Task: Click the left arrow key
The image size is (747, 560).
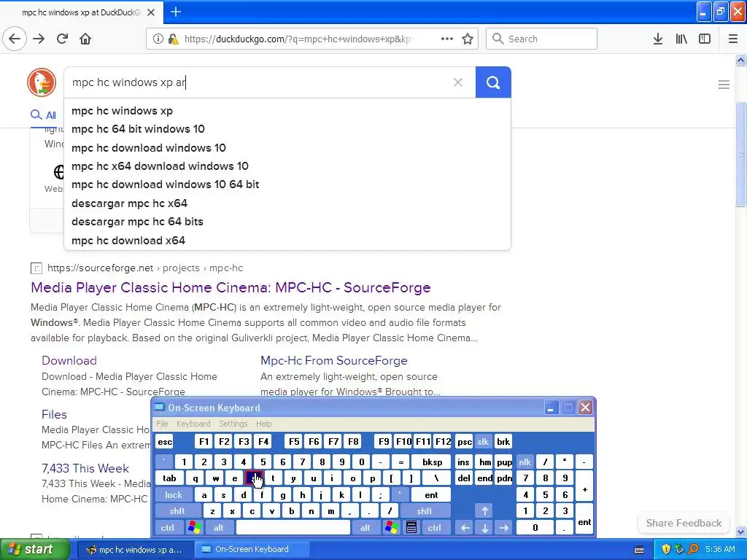Action: [x=465, y=528]
